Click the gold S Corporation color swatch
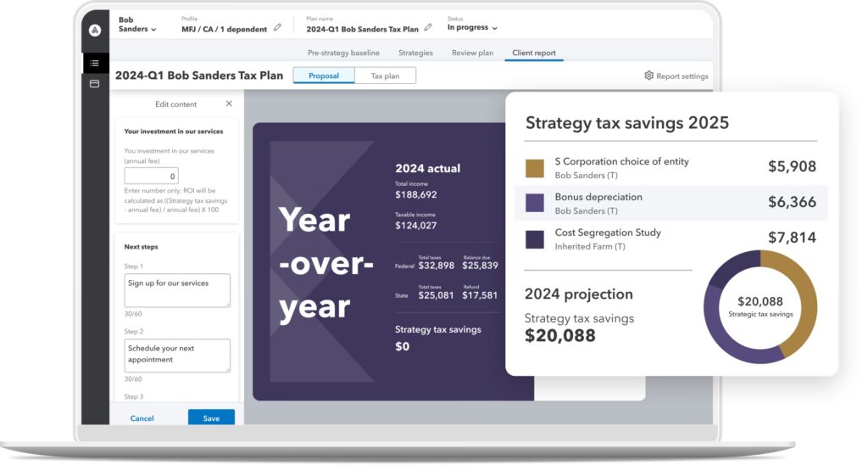Viewport: 868px width, 465px height. pos(535,167)
